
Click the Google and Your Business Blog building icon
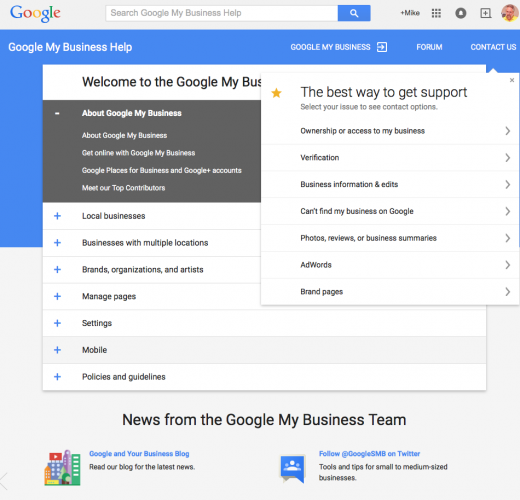[62, 467]
